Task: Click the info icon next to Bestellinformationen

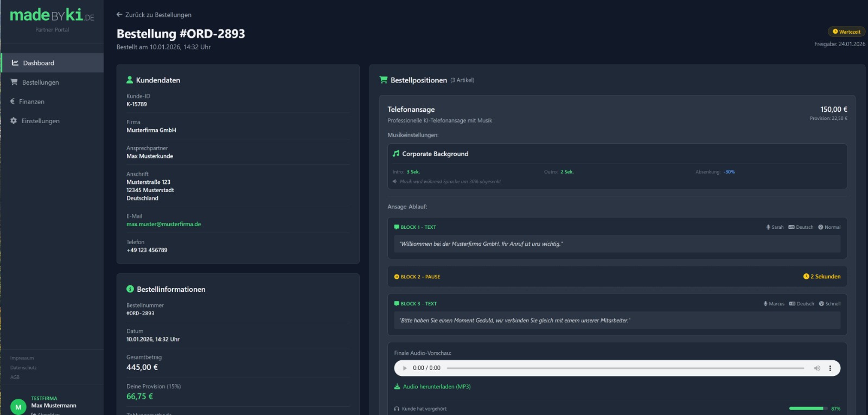Action: click(130, 289)
